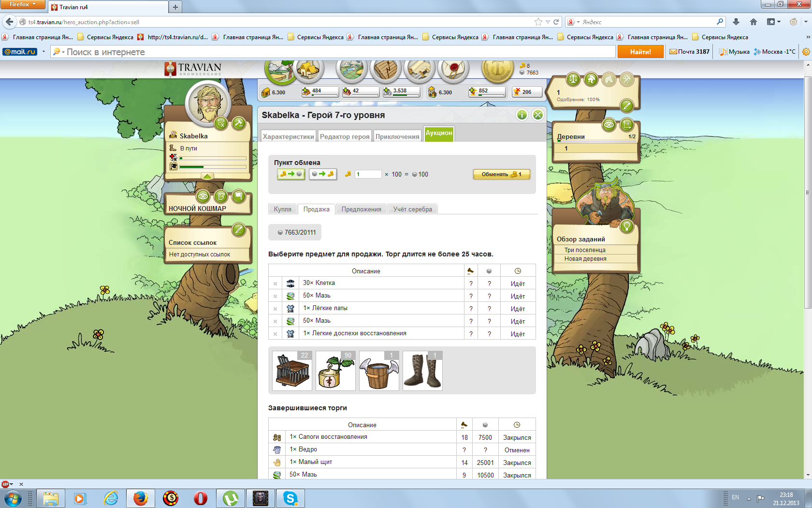Click the Три поселенца quest link
The width and height of the screenshot is (812, 508).
[585, 250]
